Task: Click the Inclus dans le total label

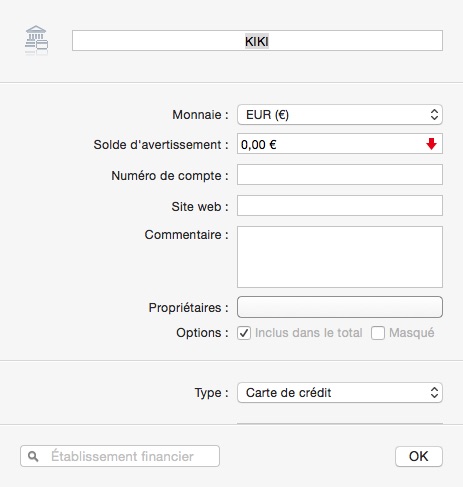Action: point(309,333)
